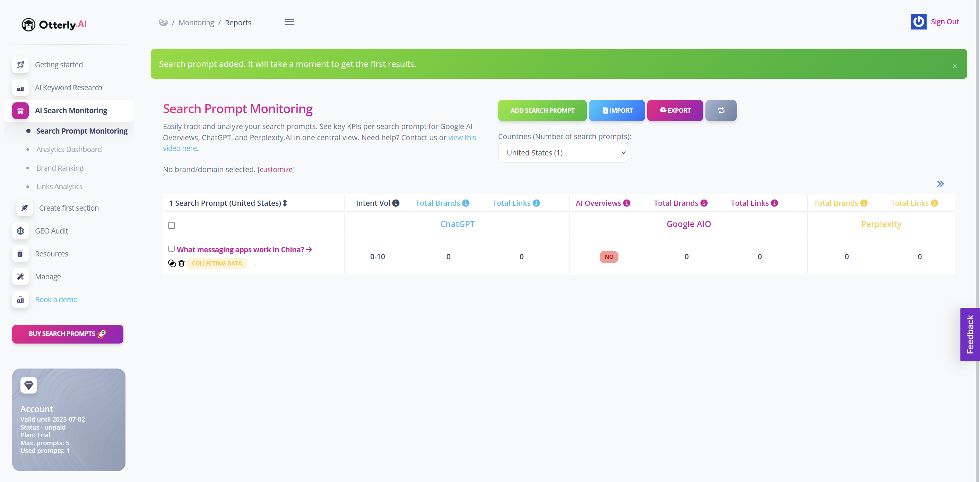Viewport: 980px width, 482px height.
Task: Click the Book a demo icon
Action: pos(20,299)
